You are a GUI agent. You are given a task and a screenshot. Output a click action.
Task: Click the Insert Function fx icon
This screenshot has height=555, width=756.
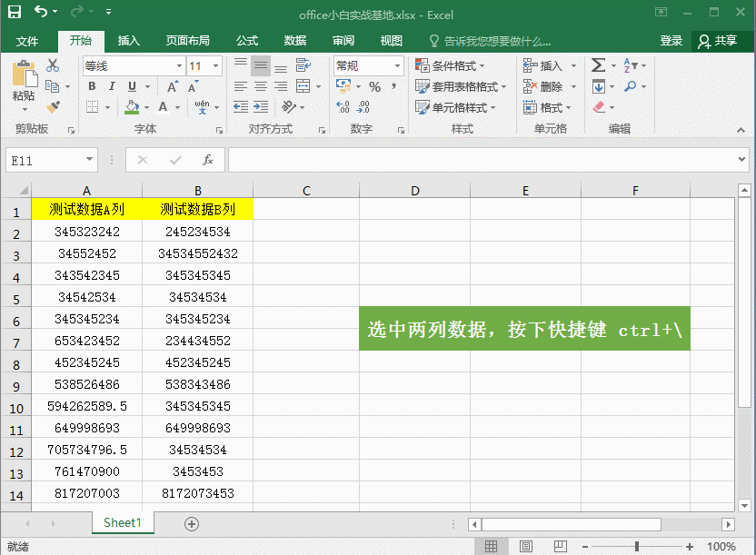tap(208, 160)
